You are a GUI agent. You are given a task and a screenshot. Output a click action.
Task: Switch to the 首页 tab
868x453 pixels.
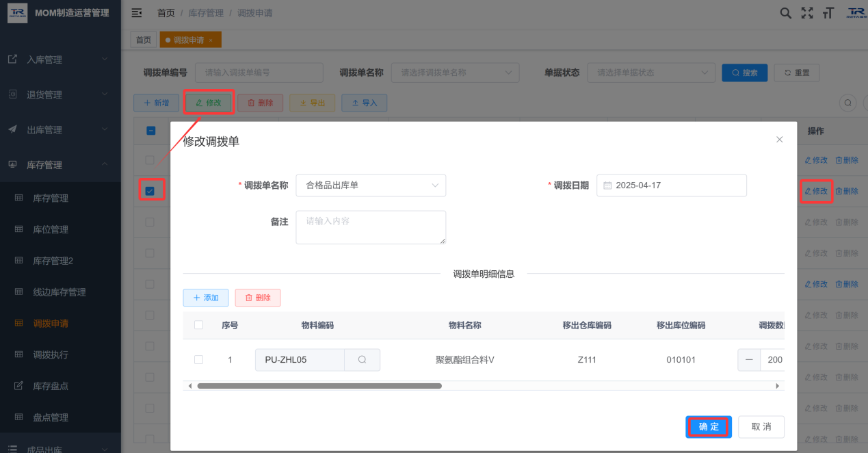[144, 40]
